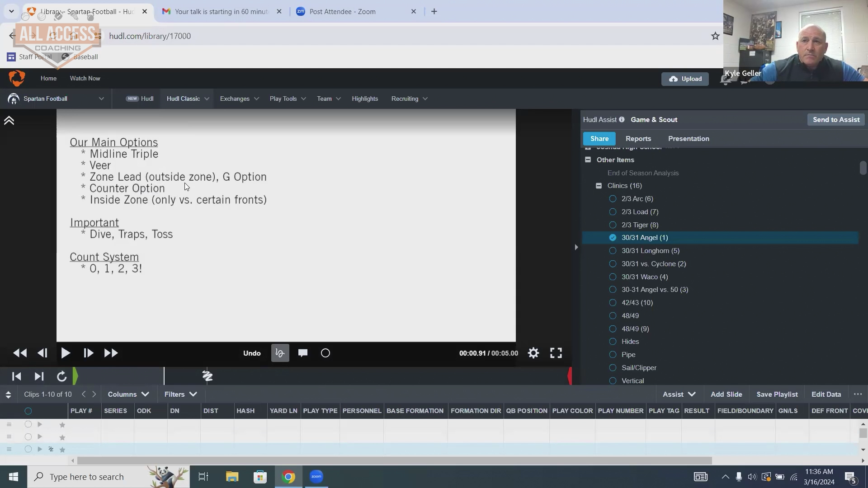Play the first clip row
This screenshot has height=488, width=868.
(40, 424)
